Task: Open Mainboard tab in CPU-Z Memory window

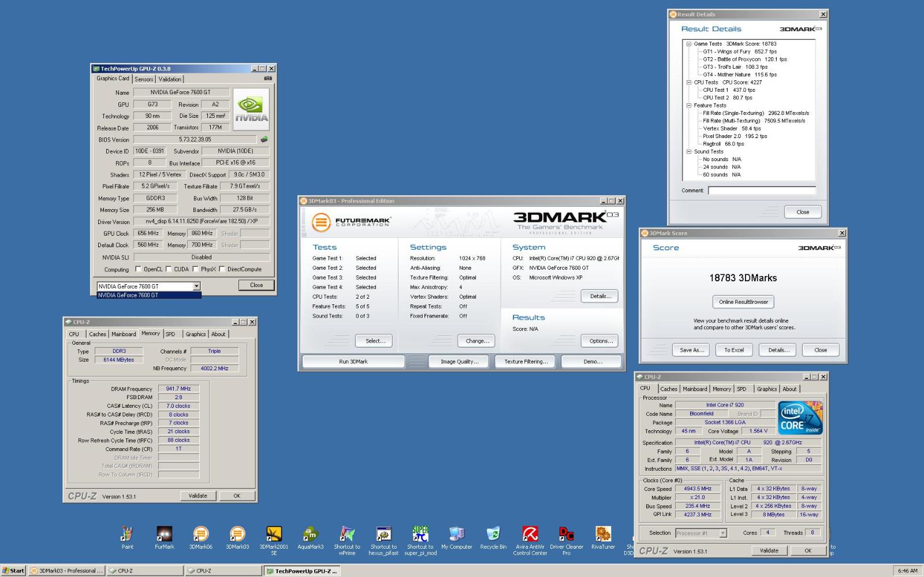Action: tap(124, 334)
